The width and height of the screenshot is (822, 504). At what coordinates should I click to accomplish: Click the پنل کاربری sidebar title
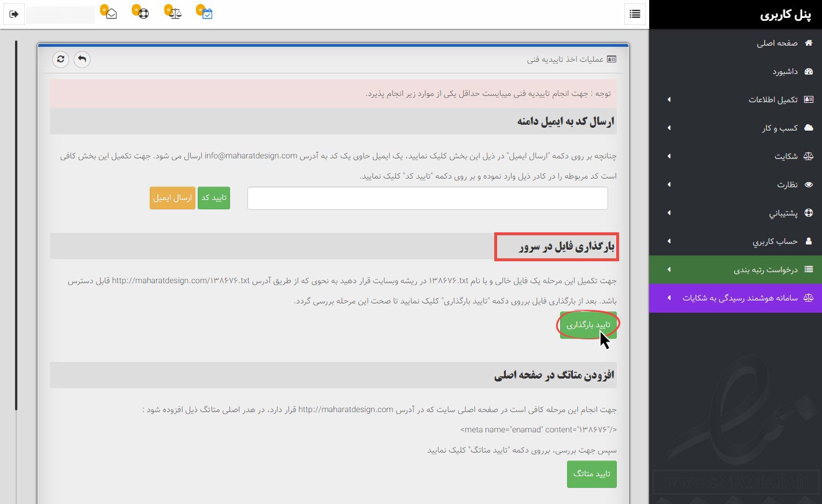[785, 15]
